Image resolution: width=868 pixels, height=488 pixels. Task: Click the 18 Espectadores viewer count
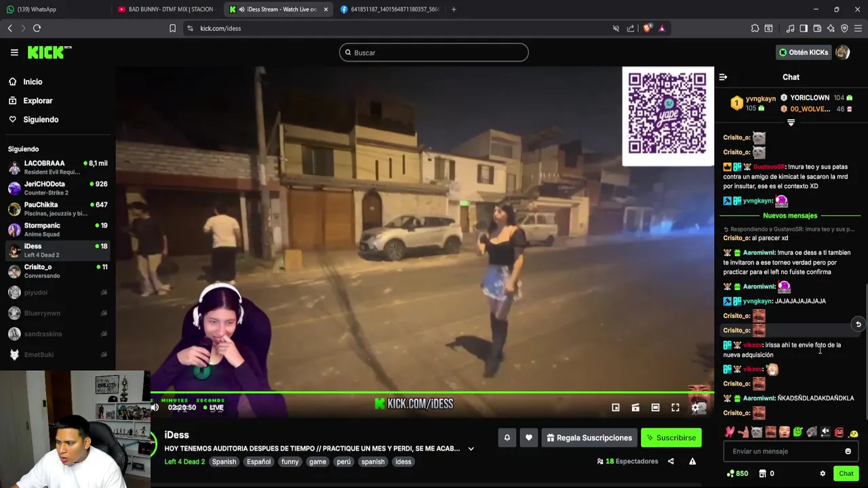[x=628, y=462]
